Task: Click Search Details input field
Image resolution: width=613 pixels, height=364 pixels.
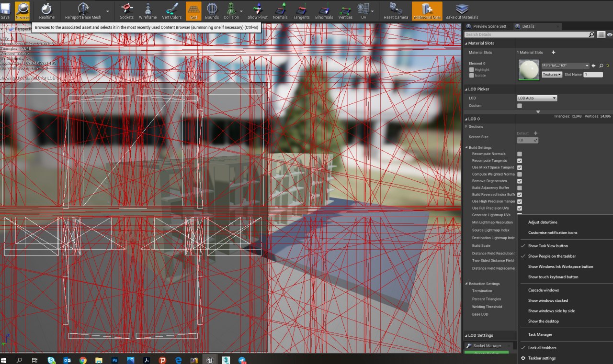Action: [529, 34]
